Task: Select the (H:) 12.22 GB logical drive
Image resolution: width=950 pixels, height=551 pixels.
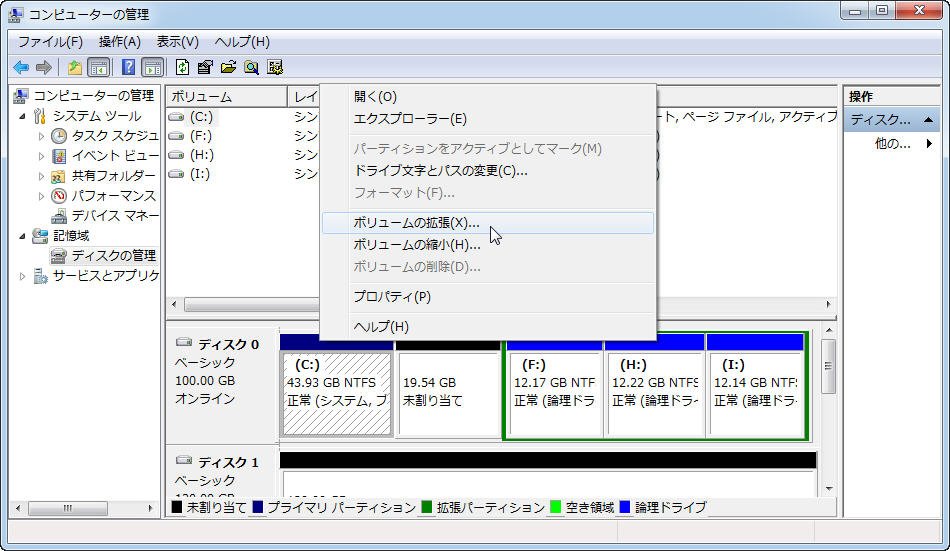Action: pyautogui.click(x=655, y=394)
